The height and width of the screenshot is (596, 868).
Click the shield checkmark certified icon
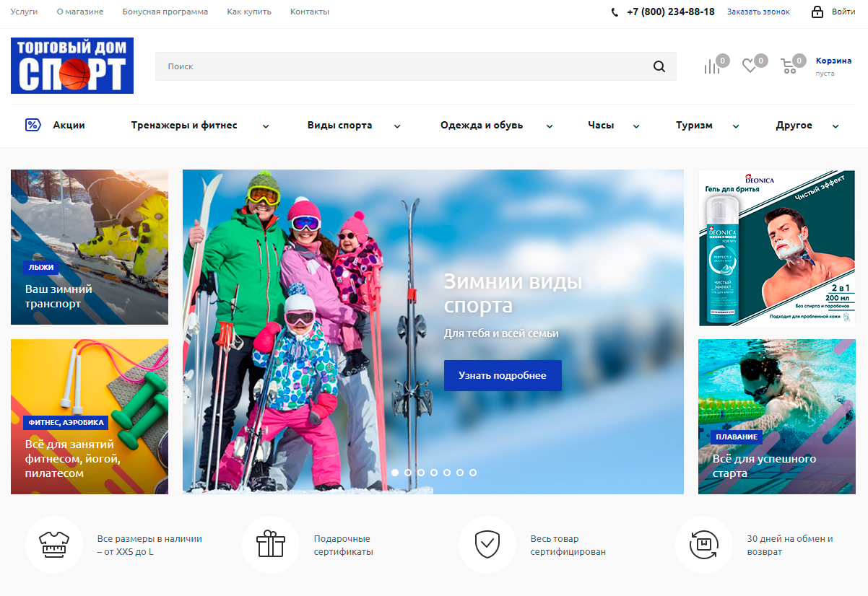click(x=487, y=545)
